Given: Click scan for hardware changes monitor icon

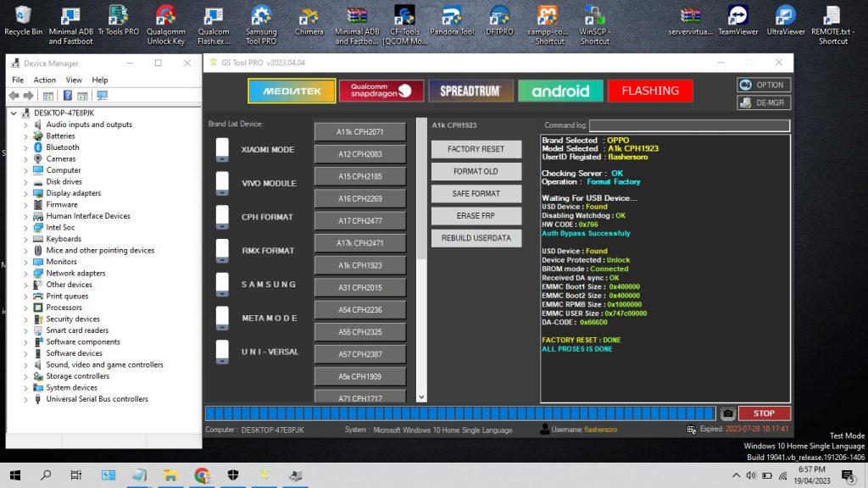Looking at the screenshot, I should [x=103, y=96].
